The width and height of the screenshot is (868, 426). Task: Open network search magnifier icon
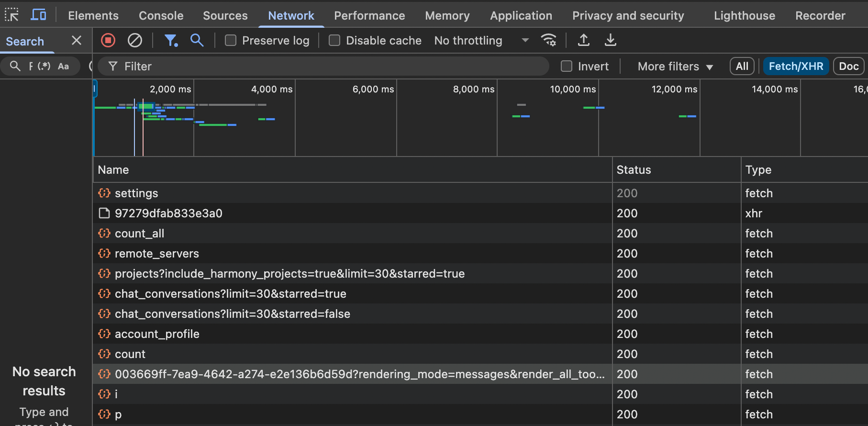tap(197, 40)
